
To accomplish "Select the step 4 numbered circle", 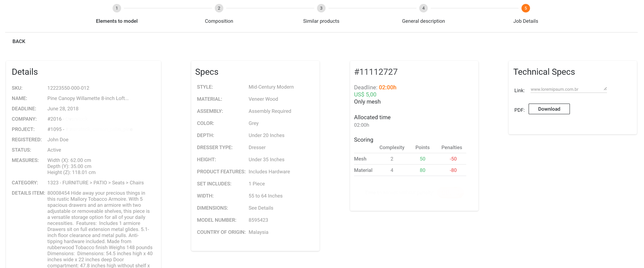I will point(424,8).
